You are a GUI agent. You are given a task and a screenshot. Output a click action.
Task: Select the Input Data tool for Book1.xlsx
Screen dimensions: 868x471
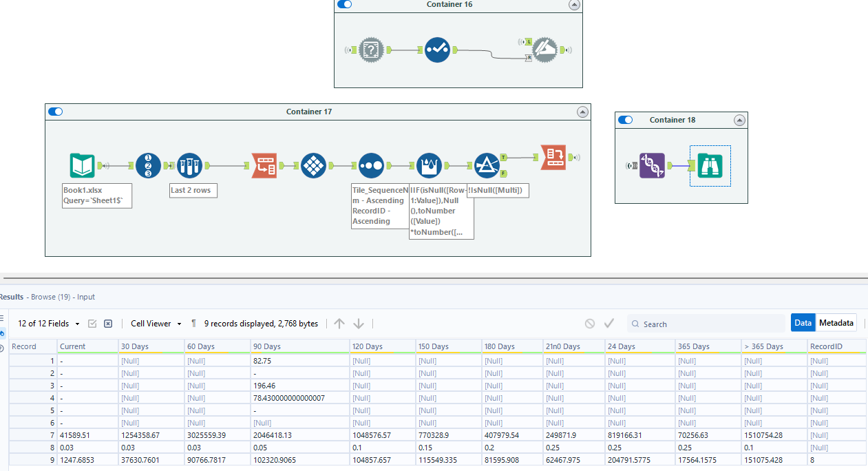click(82, 165)
